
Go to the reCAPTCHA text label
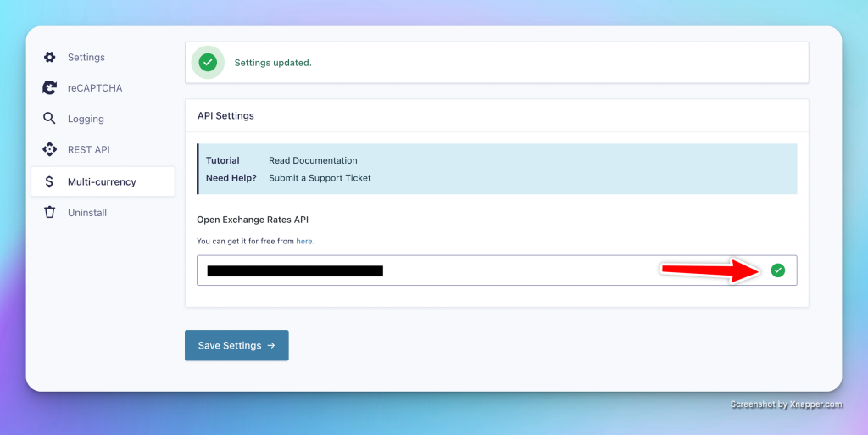pos(95,88)
